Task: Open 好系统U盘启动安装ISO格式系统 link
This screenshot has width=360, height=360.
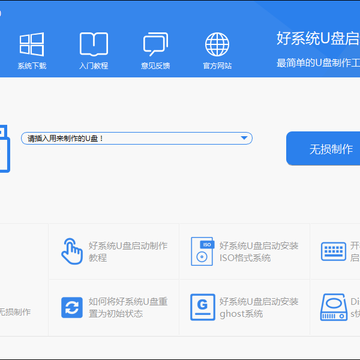Action: tap(259, 252)
